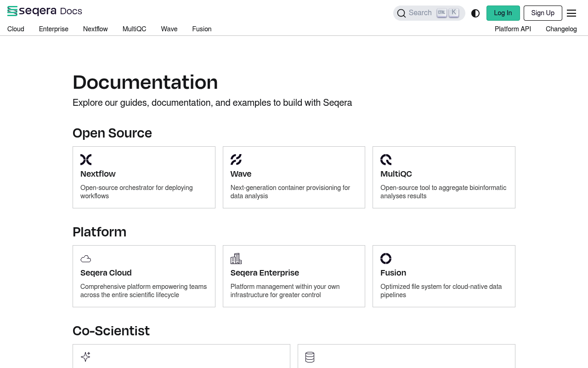Open the Platform API link
588x368 pixels.
(513, 29)
